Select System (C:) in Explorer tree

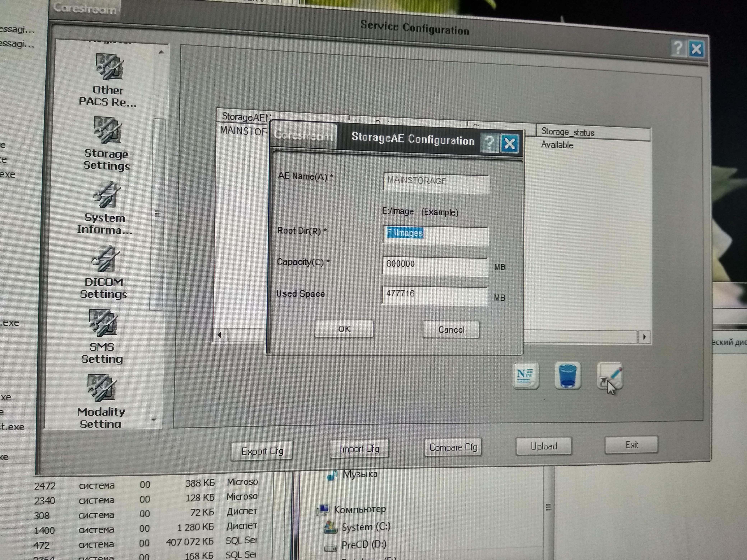(x=366, y=527)
